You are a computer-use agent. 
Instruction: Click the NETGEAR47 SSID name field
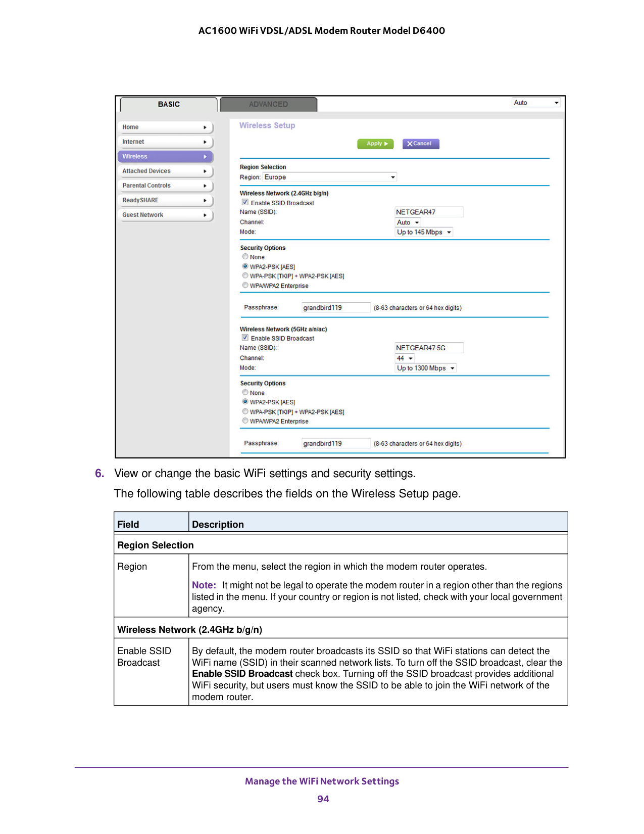point(428,212)
